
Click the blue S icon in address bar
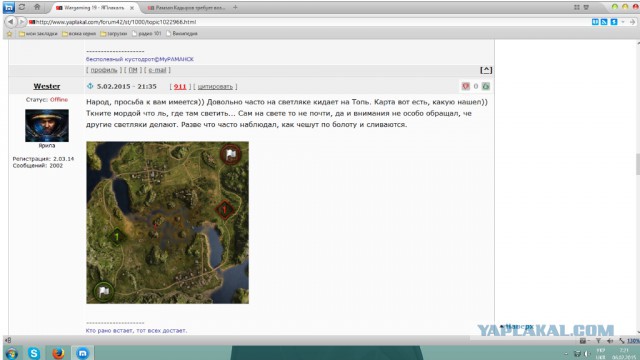coord(613,22)
